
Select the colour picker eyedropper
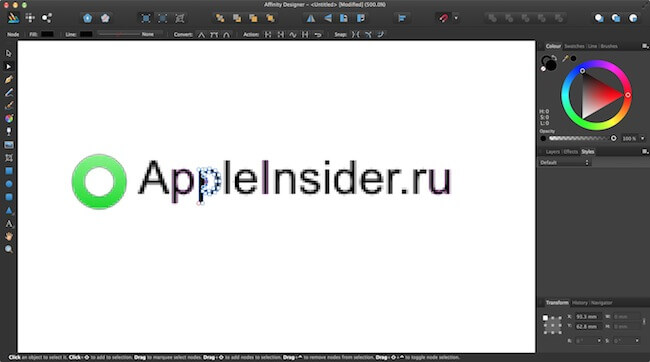tap(565, 58)
